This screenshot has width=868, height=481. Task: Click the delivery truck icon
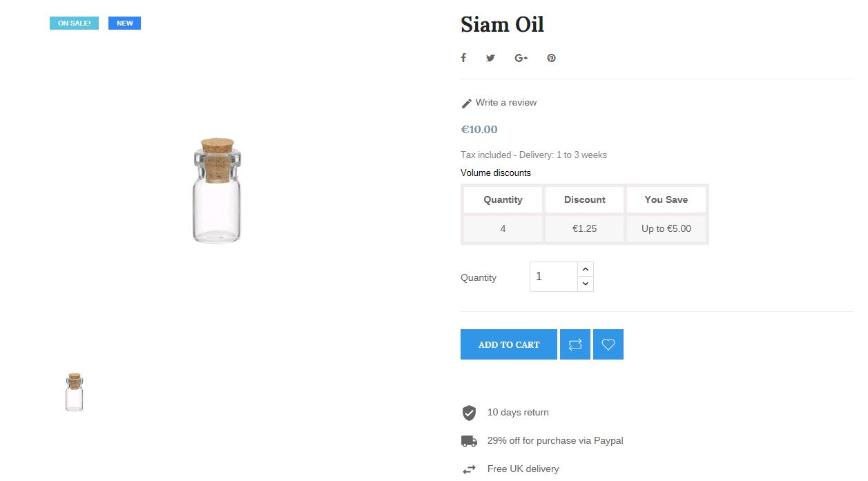(x=469, y=441)
